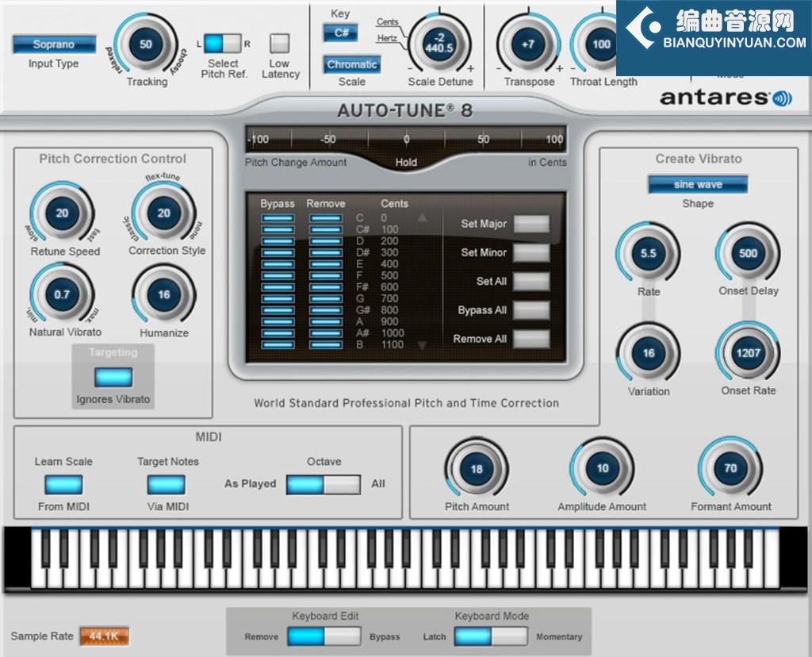Click the 440.5 Hertz value in Scale Detune
The image size is (812, 657).
click(x=439, y=48)
